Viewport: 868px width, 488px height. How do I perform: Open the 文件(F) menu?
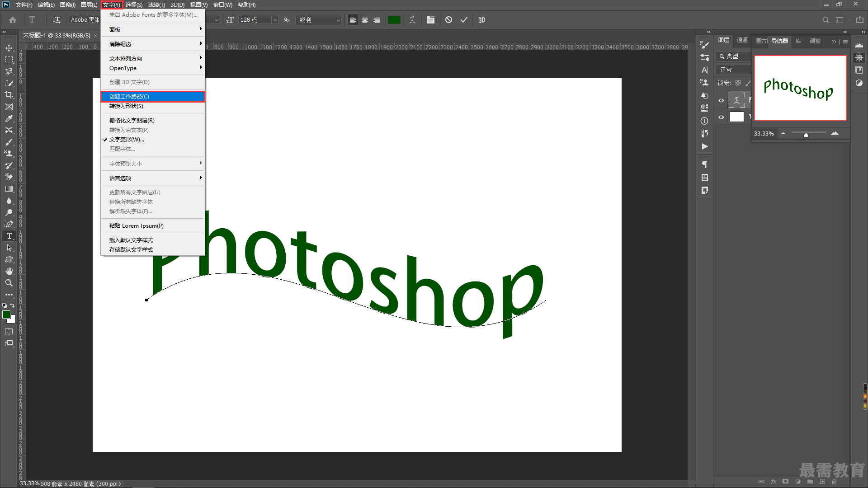tap(24, 5)
